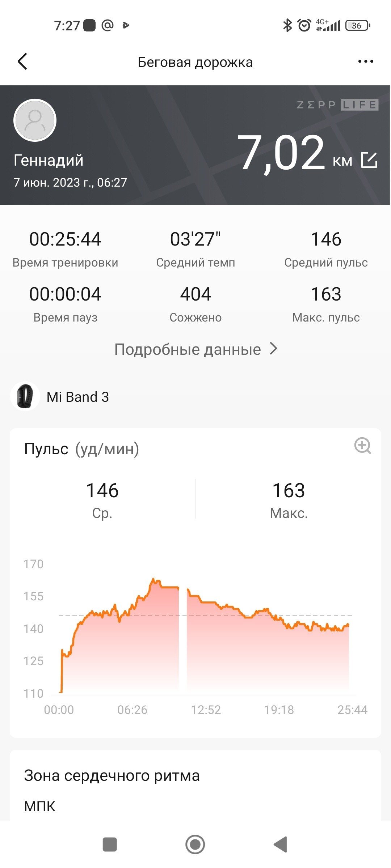Tap the Android back triangle button

[281, 844]
